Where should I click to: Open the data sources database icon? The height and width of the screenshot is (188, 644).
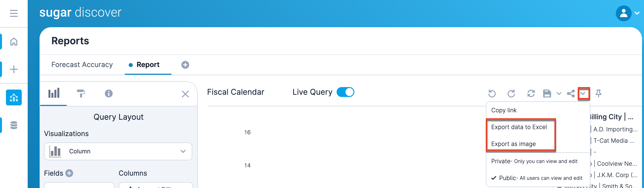pyautogui.click(x=14, y=125)
